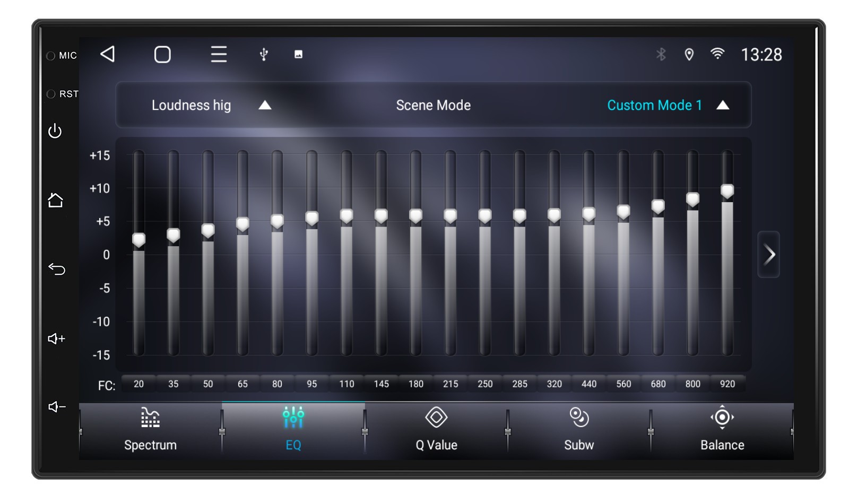Tap the Wi-Fi status icon
Image resolution: width=849 pixels, height=504 pixels.
[x=717, y=54]
